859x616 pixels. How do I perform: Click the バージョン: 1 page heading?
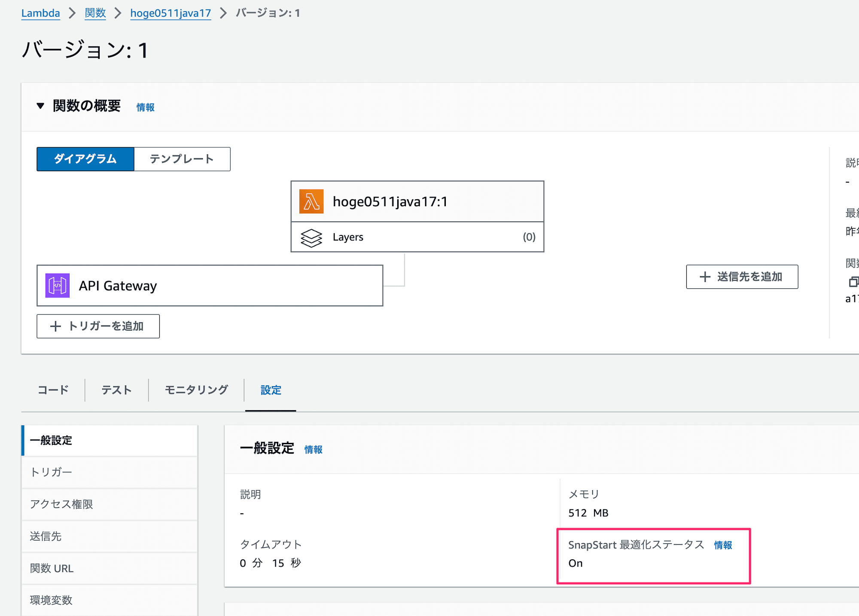click(x=85, y=50)
